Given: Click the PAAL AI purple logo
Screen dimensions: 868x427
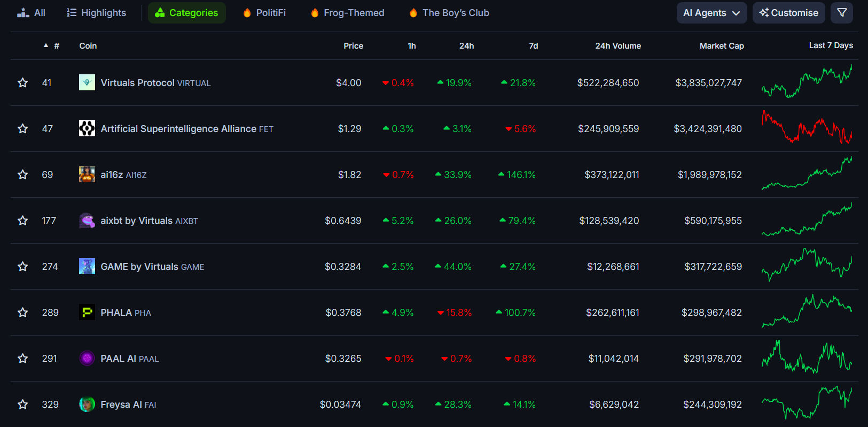Looking at the screenshot, I should click(x=87, y=358).
